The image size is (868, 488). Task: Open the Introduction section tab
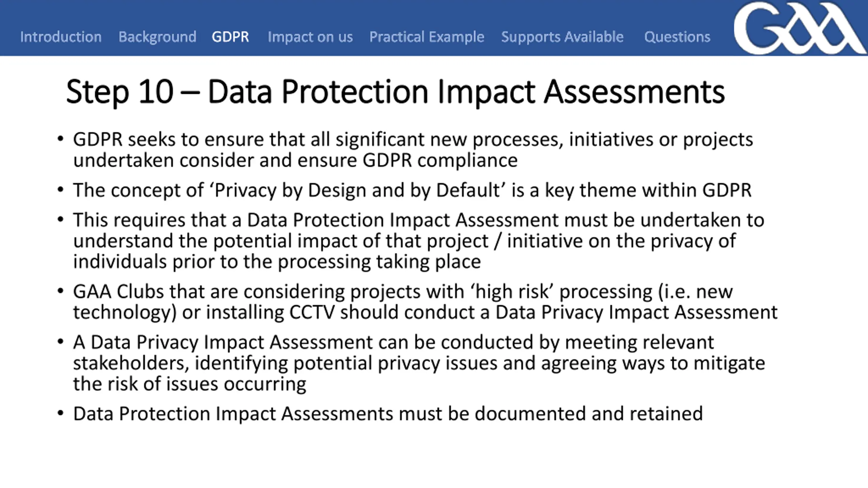pos(61,37)
